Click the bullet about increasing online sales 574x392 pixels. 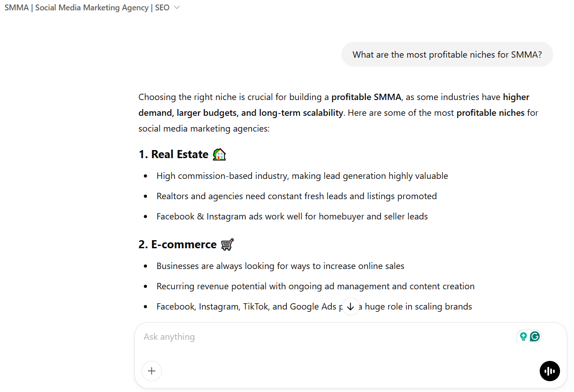point(280,266)
